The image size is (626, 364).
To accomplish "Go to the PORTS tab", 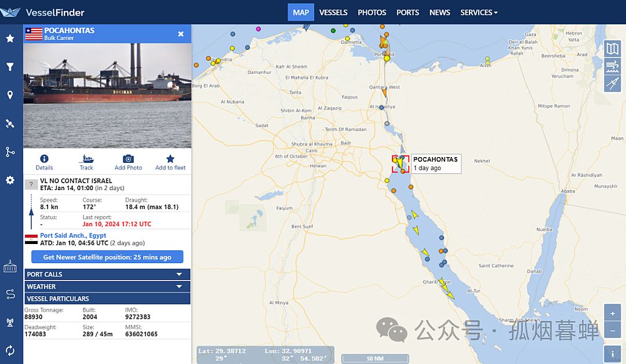I will (407, 12).
